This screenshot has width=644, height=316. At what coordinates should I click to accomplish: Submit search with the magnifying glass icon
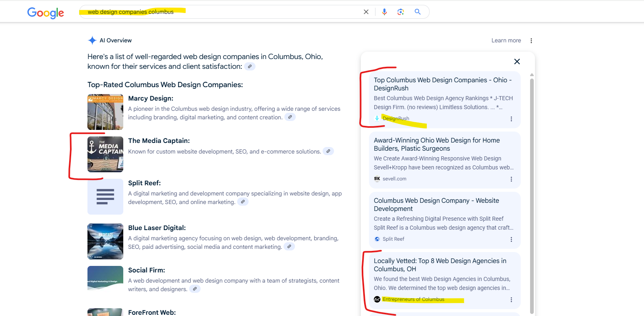point(417,12)
